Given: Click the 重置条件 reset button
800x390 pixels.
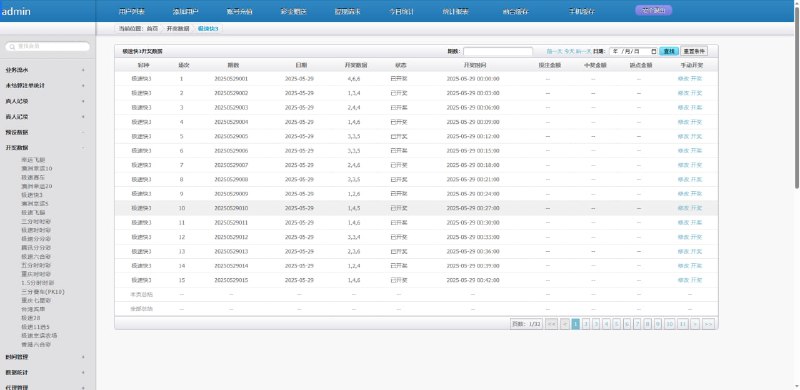Looking at the screenshot, I should click(694, 52).
